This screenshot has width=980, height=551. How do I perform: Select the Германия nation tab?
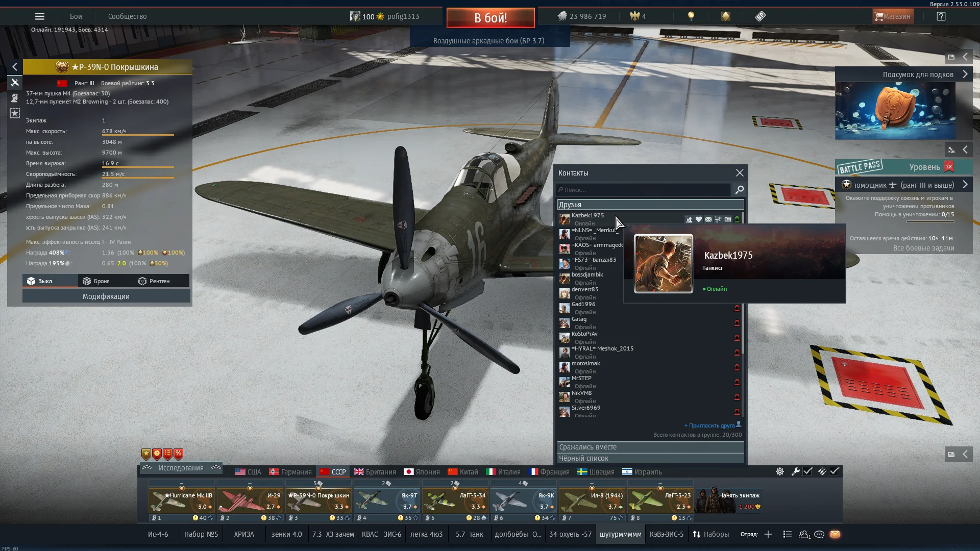point(290,472)
